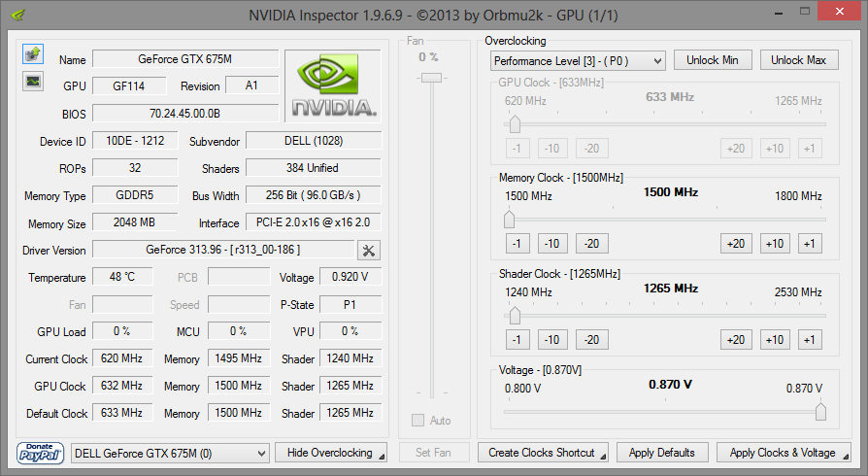This screenshot has width=868, height=476.
Task: Increase Memory Clock by 1 MHz
Action: click(810, 243)
